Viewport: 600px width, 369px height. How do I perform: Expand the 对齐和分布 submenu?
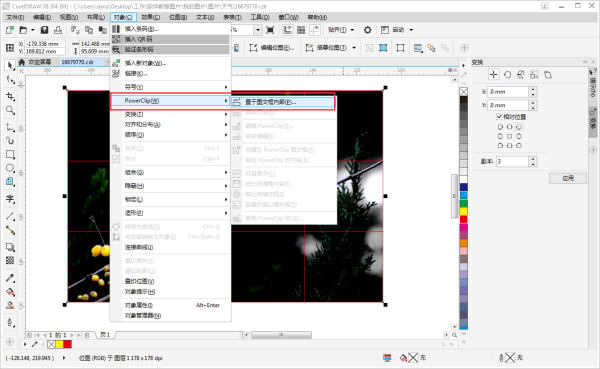(171, 124)
